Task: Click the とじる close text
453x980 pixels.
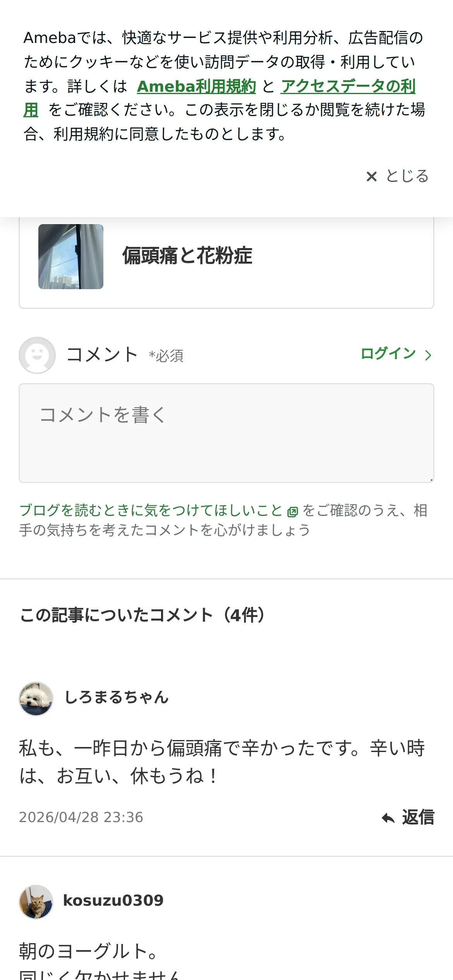Action: click(407, 176)
